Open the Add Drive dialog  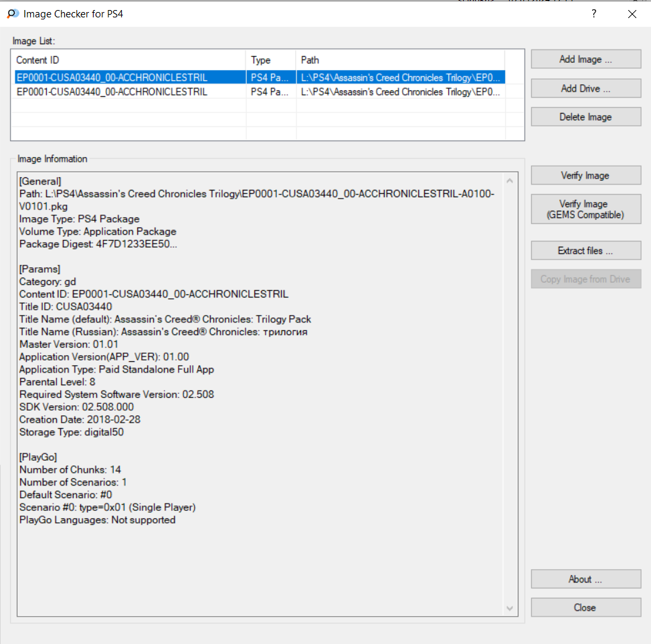[x=586, y=88]
